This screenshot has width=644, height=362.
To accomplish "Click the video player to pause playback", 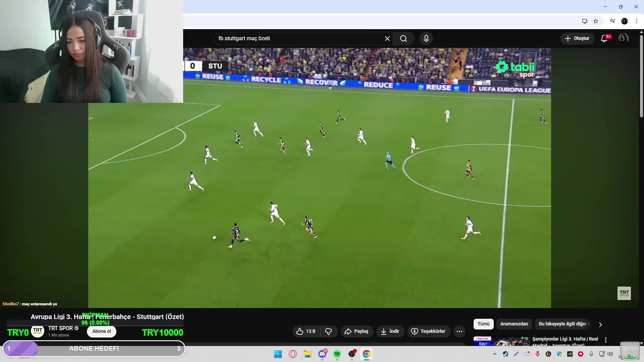I will (319, 177).
